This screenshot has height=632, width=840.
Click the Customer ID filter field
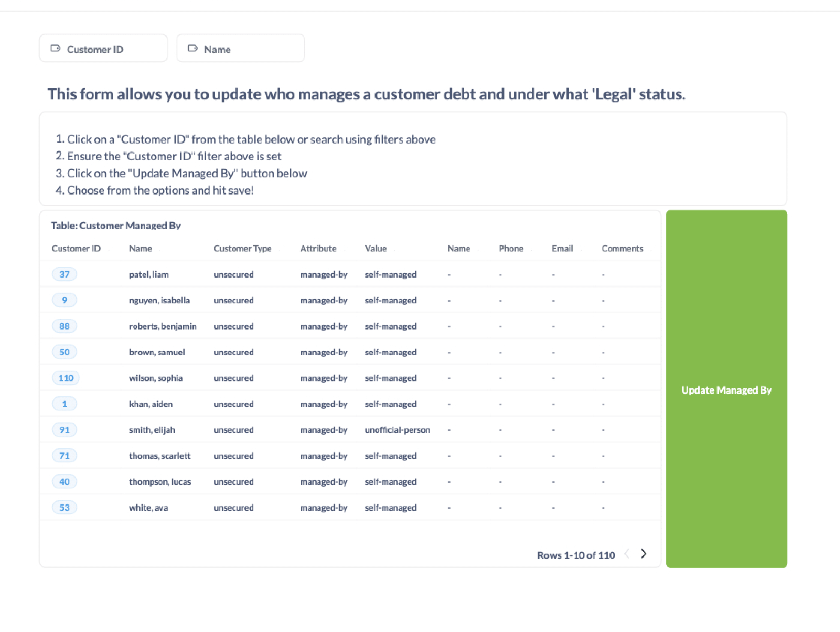coord(103,48)
